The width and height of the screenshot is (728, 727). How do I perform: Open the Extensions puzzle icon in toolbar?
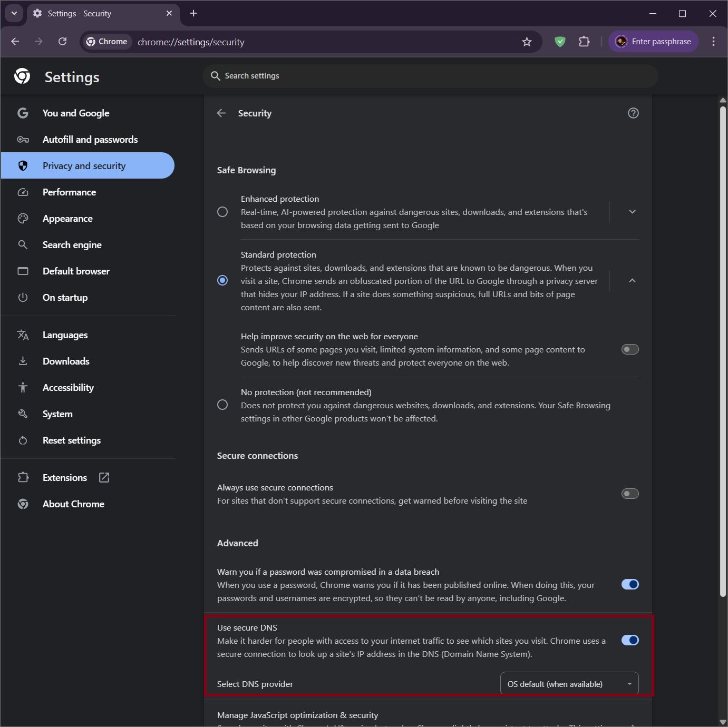coord(584,42)
